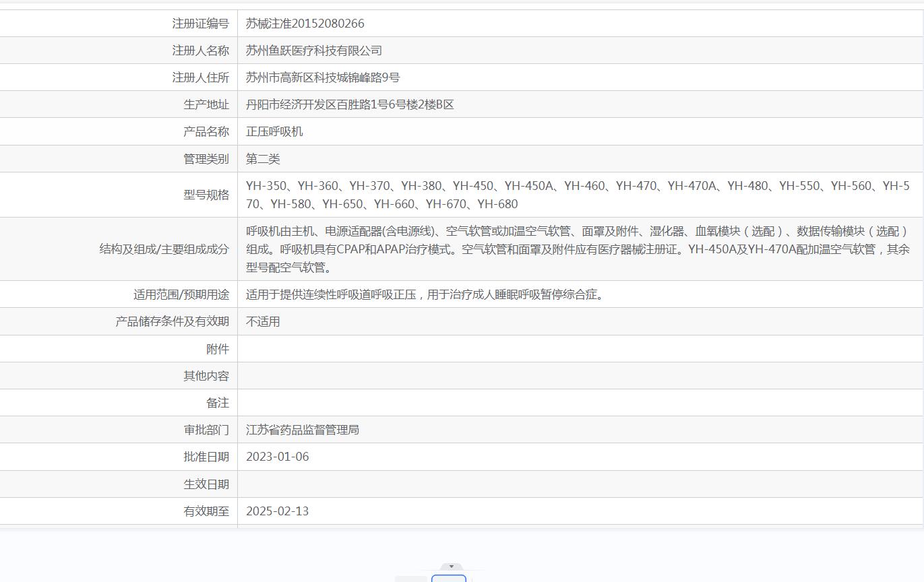Select company name 苏州鱼跃医疗科技有限公司

[x=314, y=51]
